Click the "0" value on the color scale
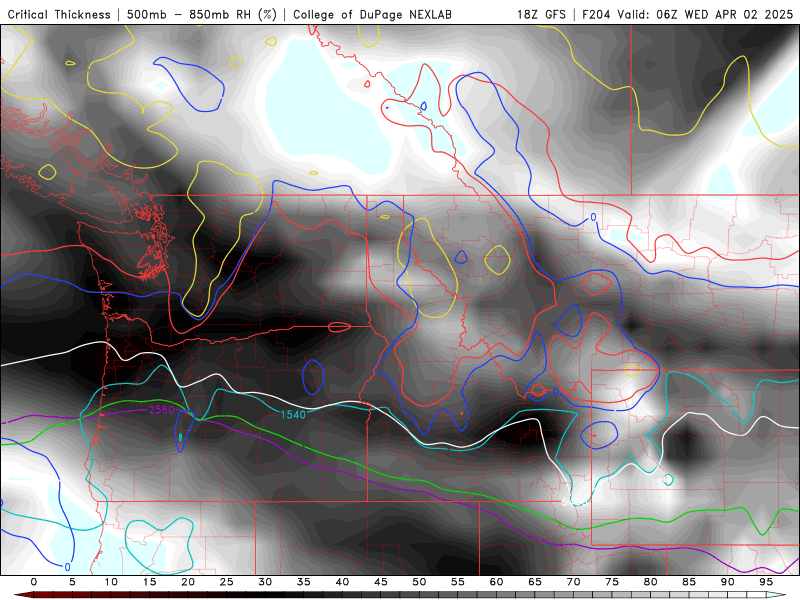Viewport: 800px width, 600px height. pyautogui.click(x=34, y=582)
